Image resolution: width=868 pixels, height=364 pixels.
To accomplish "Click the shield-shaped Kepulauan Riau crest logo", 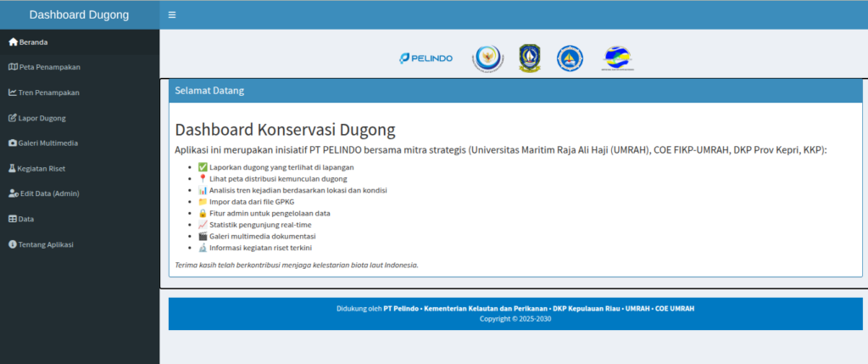I will point(530,58).
